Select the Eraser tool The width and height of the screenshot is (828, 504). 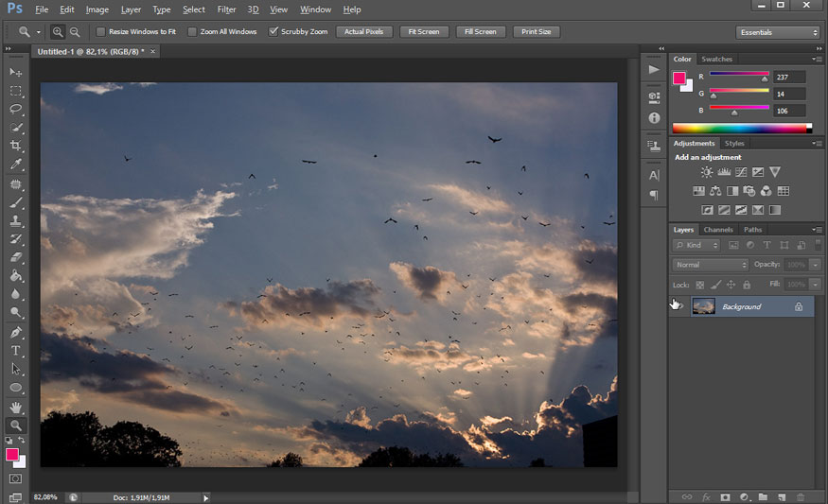15,257
